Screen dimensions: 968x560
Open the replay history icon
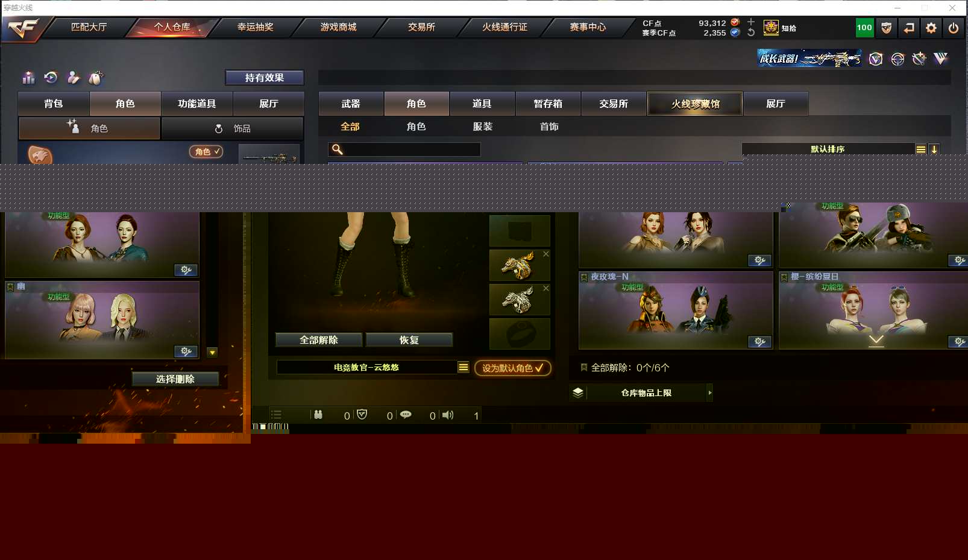(51, 77)
